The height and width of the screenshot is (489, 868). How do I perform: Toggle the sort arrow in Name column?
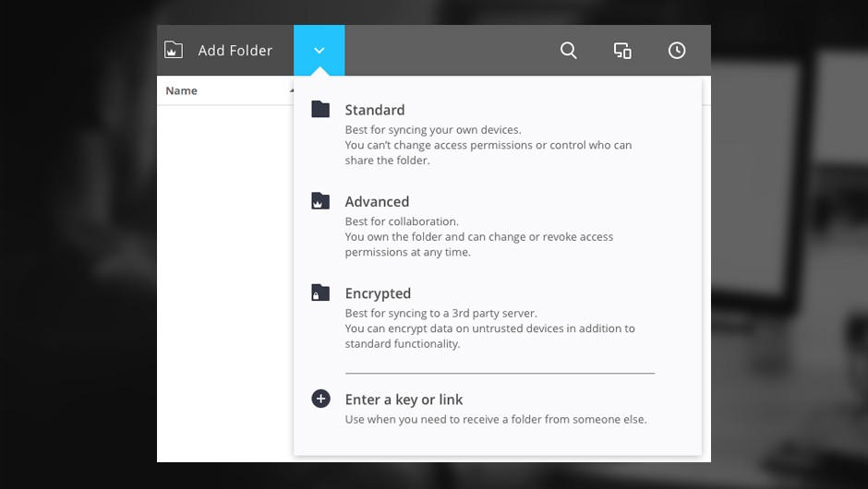click(291, 90)
